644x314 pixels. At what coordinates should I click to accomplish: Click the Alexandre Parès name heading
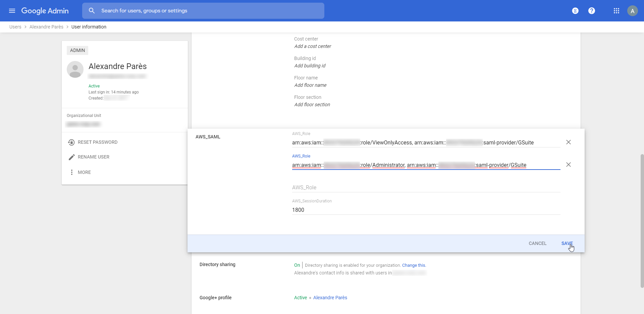click(117, 66)
